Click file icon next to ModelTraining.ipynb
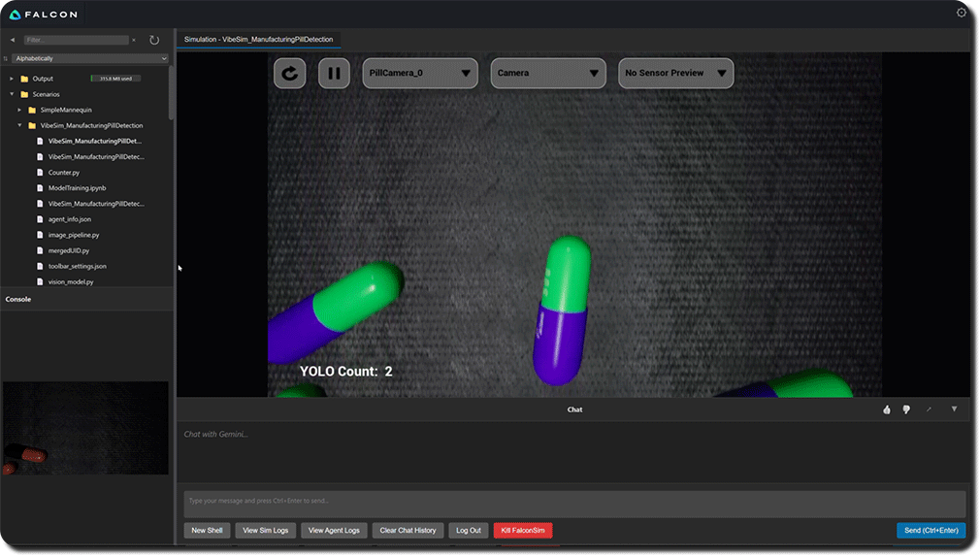The image size is (980, 556). coord(40,188)
